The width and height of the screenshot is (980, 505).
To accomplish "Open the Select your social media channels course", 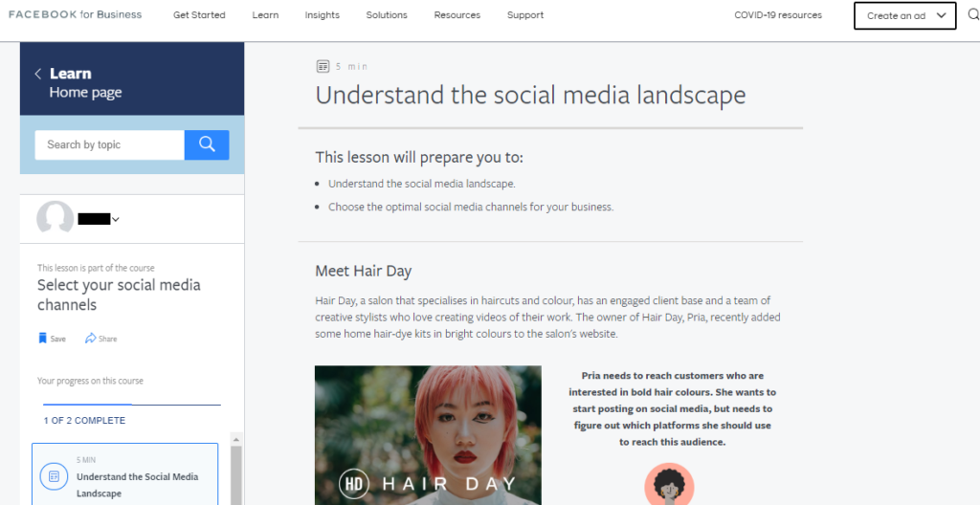I will [x=119, y=295].
